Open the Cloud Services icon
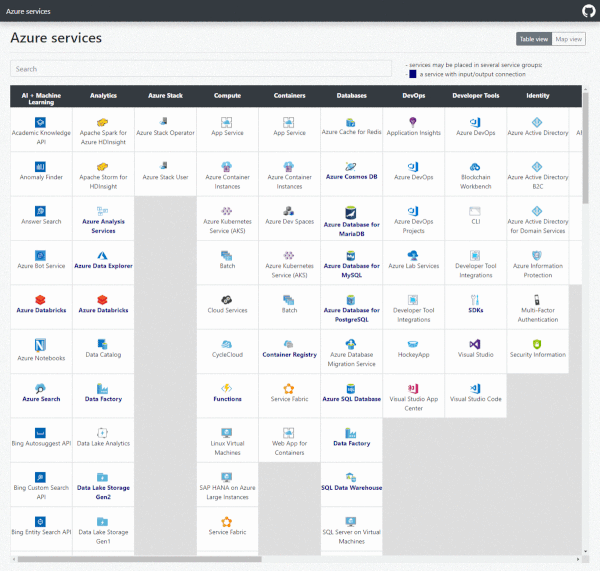This screenshot has height=571, width=600. (226, 300)
